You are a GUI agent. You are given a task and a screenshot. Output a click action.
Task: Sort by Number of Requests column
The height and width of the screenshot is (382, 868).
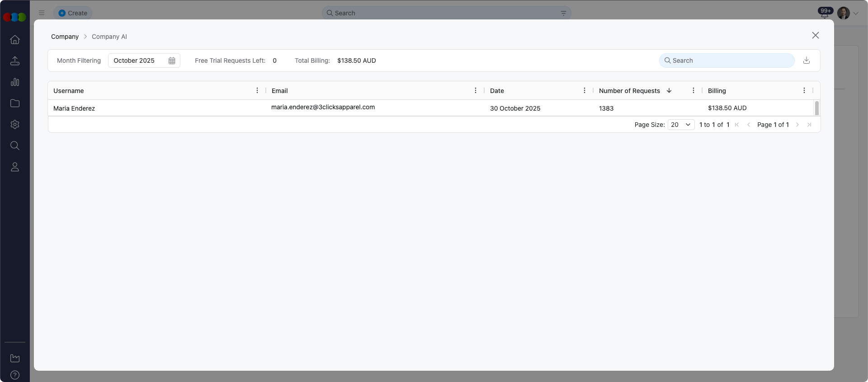[x=629, y=91]
